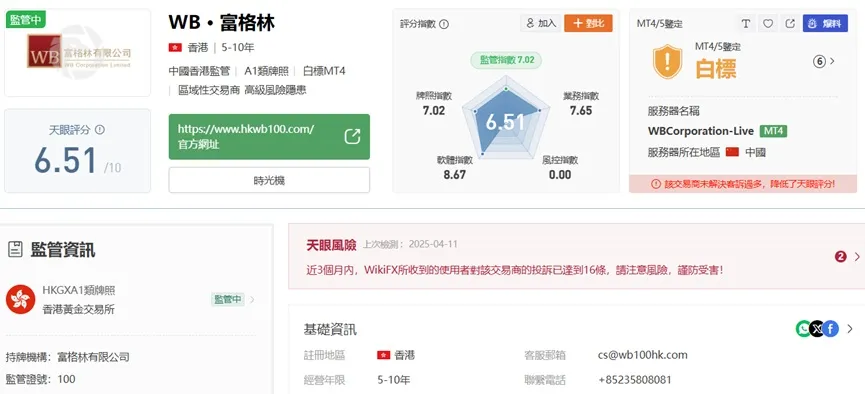This screenshot has height=394, width=865.
Task: Click the 業務指數 7.65 value
Action: [x=581, y=110]
